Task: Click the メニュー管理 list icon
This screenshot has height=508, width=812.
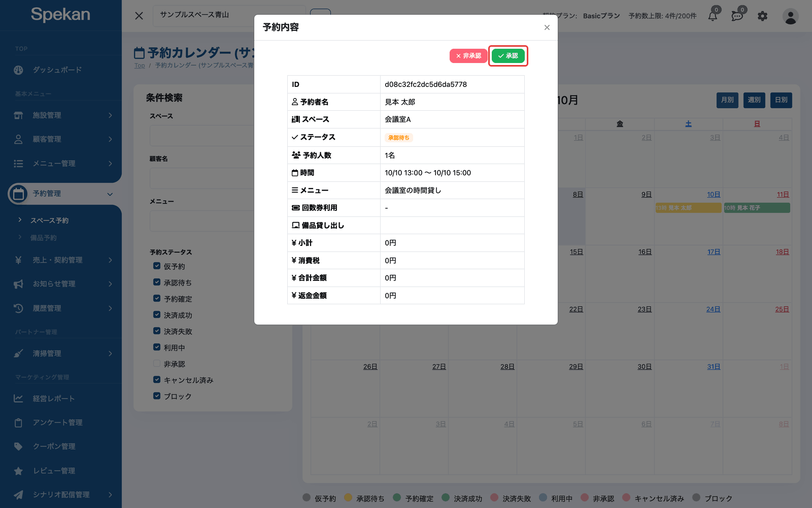Action: pyautogui.click(x=18, y=164)
